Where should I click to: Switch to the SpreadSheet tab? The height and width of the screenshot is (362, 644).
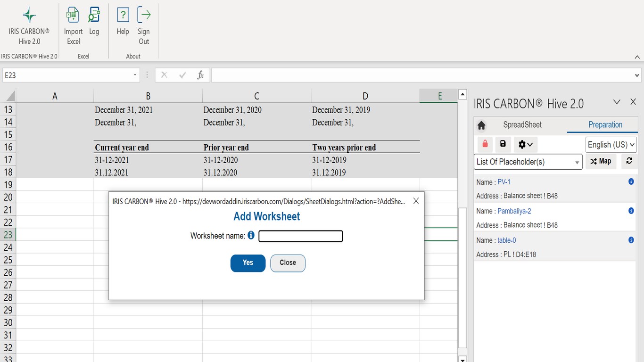(x=522, y=125)
